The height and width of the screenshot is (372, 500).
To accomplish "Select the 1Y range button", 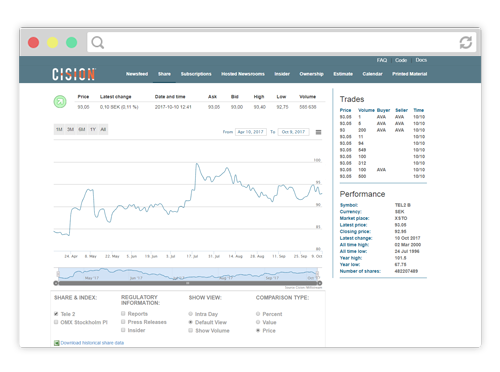I will coord(93,129).
